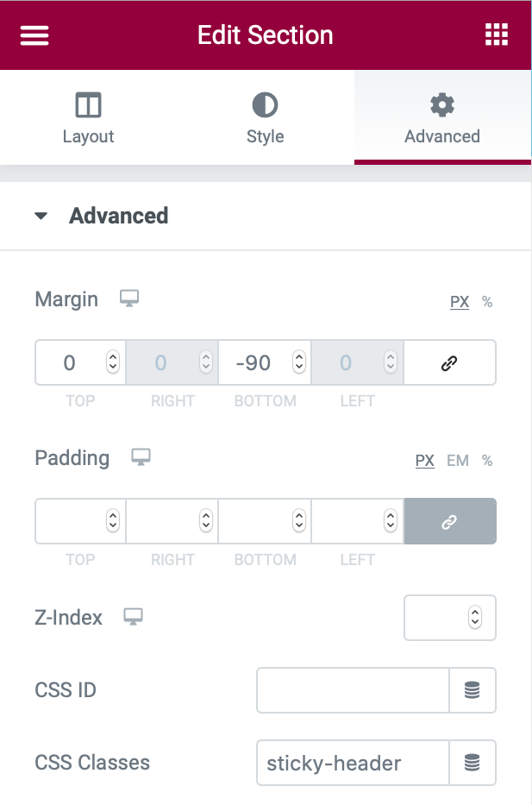Switch to the Layout tab

pos(88,119)
